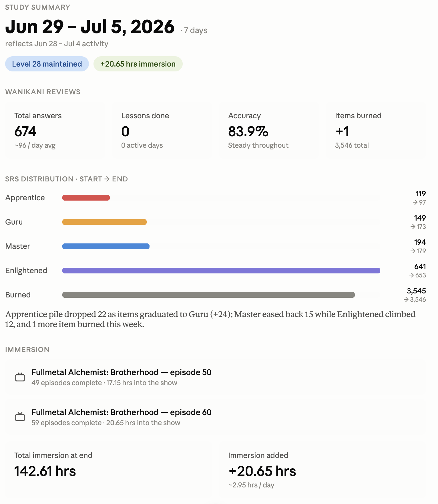Screen dimensions: 438x504
Task: Click the TV icon beside episode 50
Action: click(20, 377)
